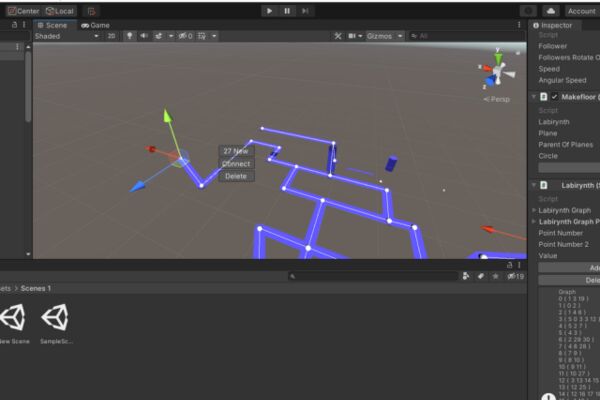Click blue Z move handle arrow
Viewport: 600px width, 400px height.
(x=137, y=187)
